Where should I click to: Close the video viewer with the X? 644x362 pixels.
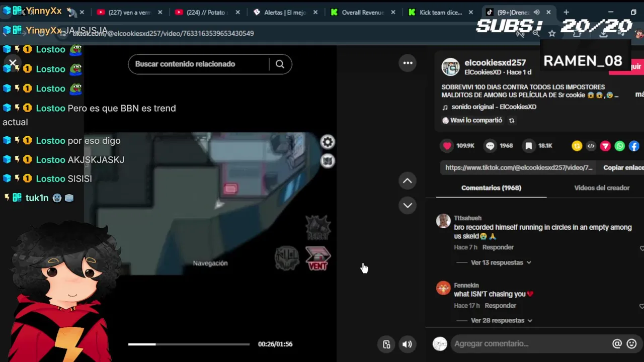[x=13, y=63]
